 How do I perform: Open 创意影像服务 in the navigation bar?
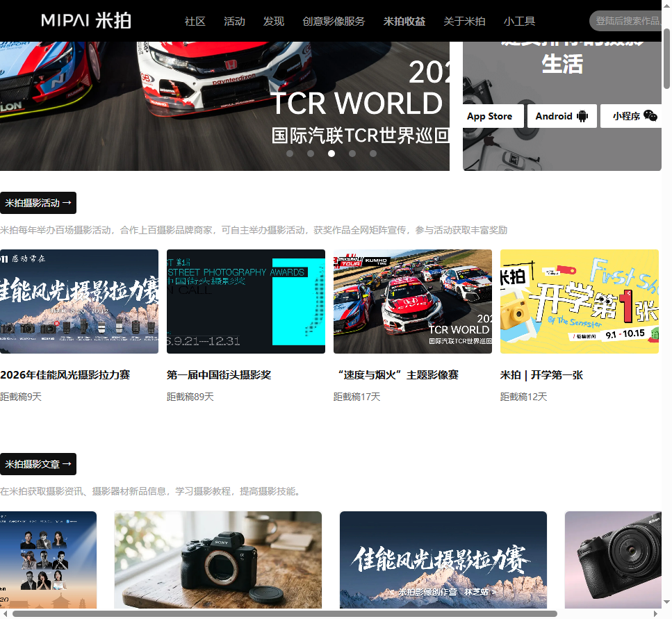334,21
